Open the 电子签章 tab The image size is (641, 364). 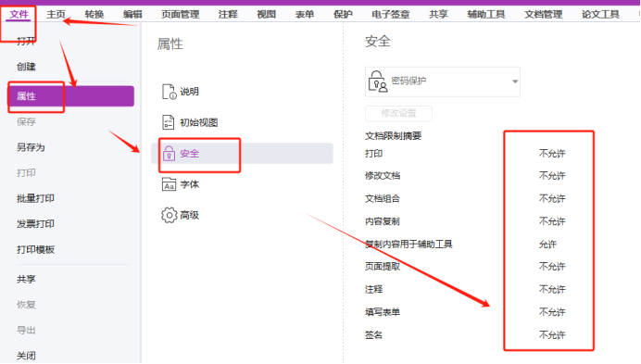(x=390, y=15)
